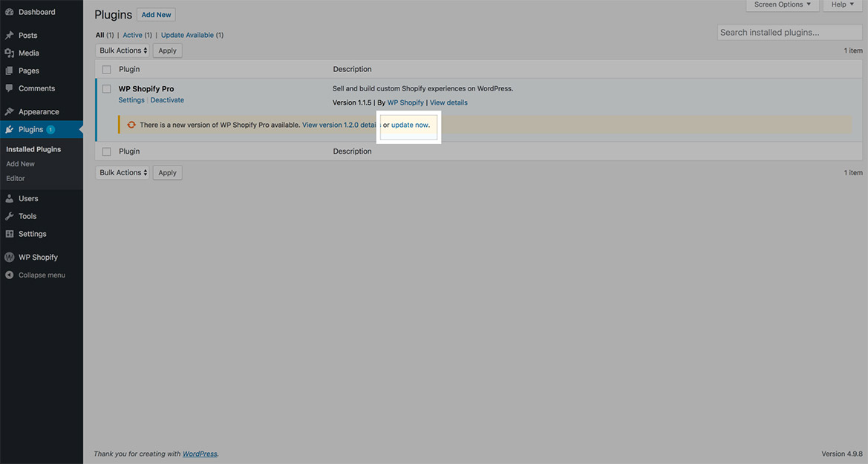868x464 pixels.
Task: Open the plugin Editor submenu item
Action: tap(16, 178)
